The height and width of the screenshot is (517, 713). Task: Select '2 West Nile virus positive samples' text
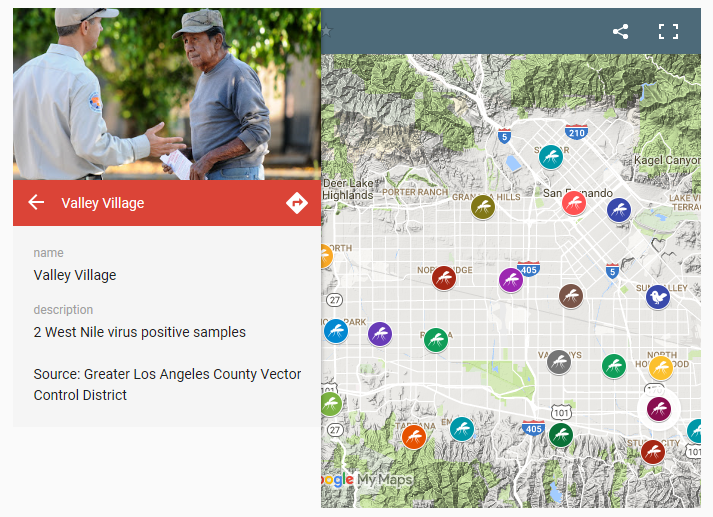140,332
